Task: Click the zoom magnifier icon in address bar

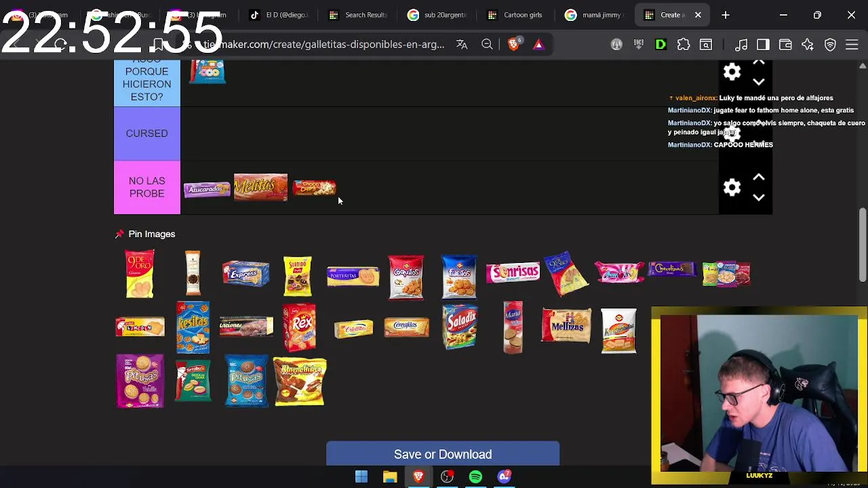Action: pos(487,45)
